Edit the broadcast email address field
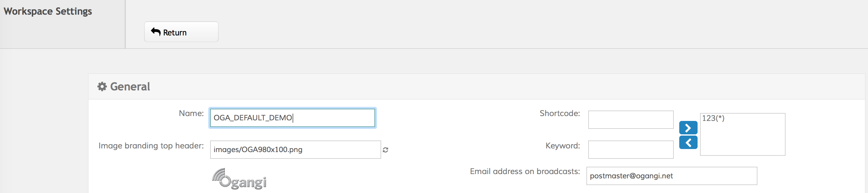 click(x=671, y=176)
